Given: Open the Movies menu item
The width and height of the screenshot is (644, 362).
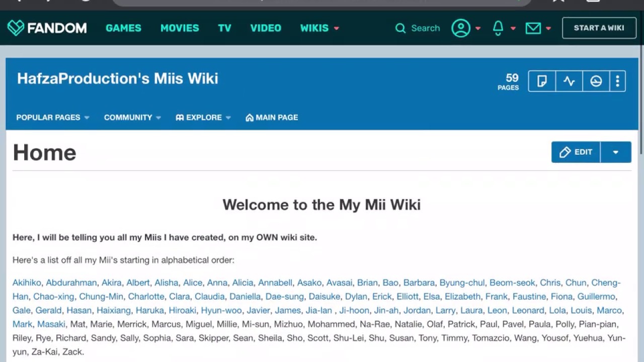Looking at the screenshot, I should (x=180, y=28).
